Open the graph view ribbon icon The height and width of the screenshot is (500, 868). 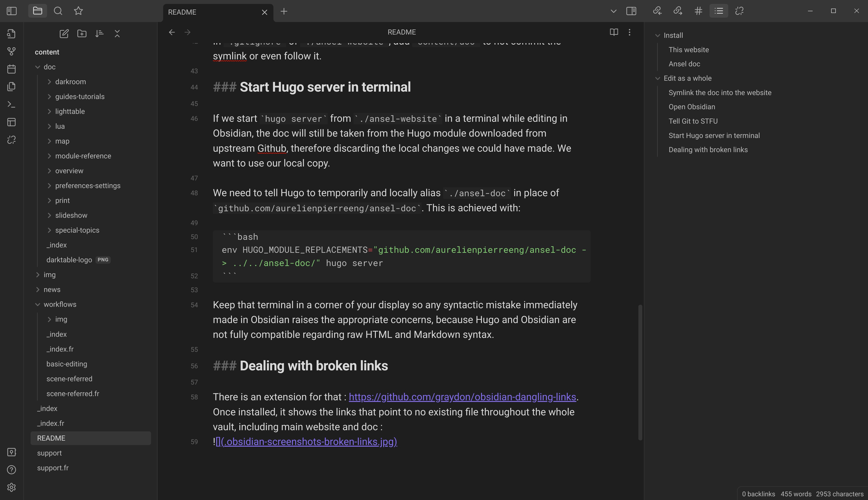[11, 51]
